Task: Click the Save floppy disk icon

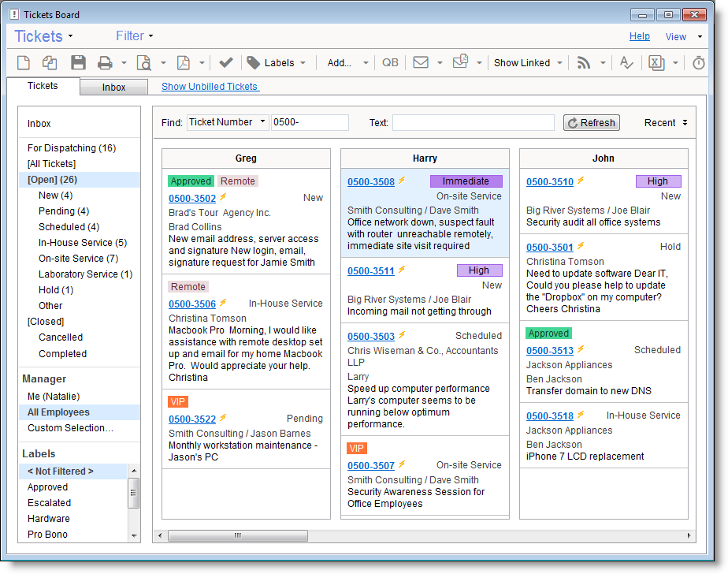Action: click(78, 63)
